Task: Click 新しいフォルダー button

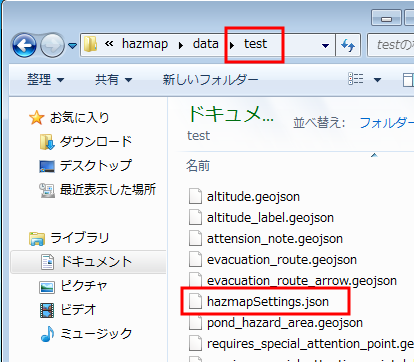Action: 210,80
